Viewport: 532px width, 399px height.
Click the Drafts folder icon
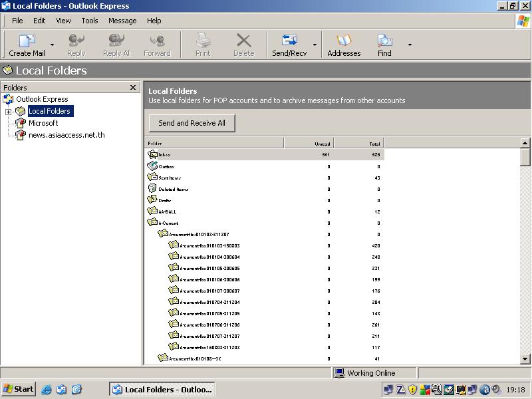click(x=152, y=199)
